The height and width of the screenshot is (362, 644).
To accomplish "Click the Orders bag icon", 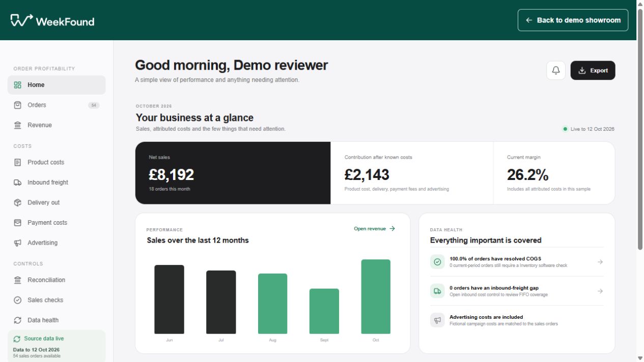I will coord(18,105).
